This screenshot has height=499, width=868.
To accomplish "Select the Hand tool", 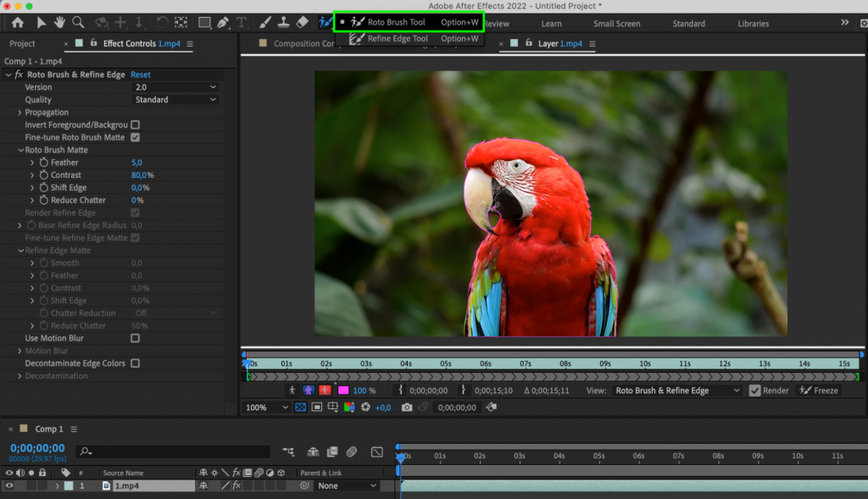I will coord(59,23).
